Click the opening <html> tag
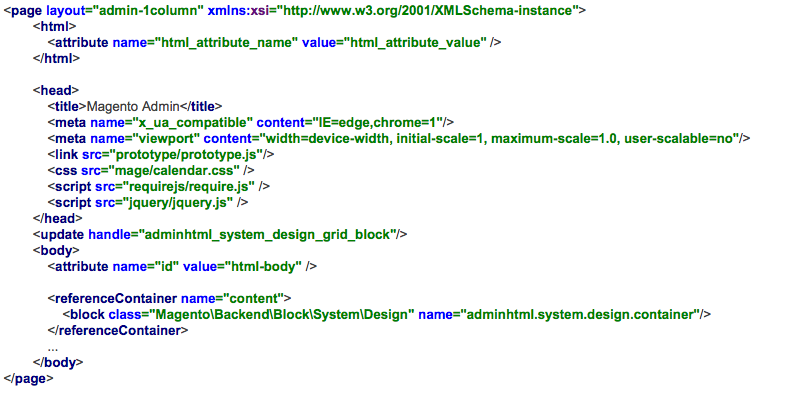The image size is (786, 398). (55, 27)
